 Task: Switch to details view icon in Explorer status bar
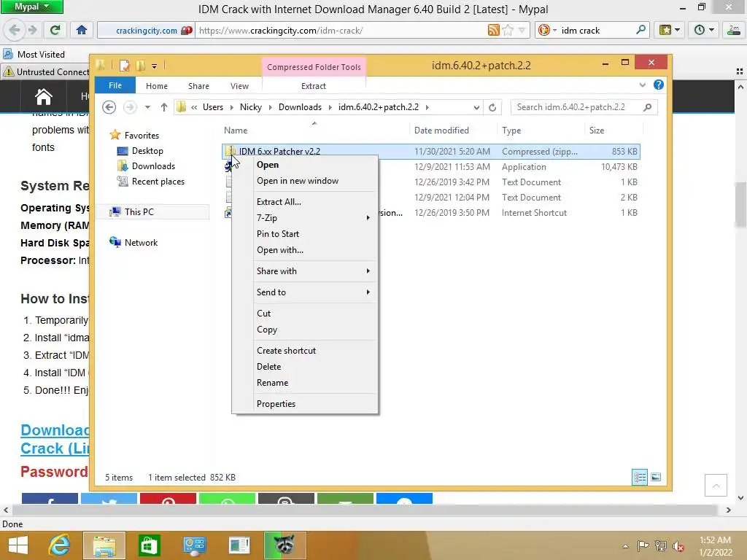pos(640,477)
